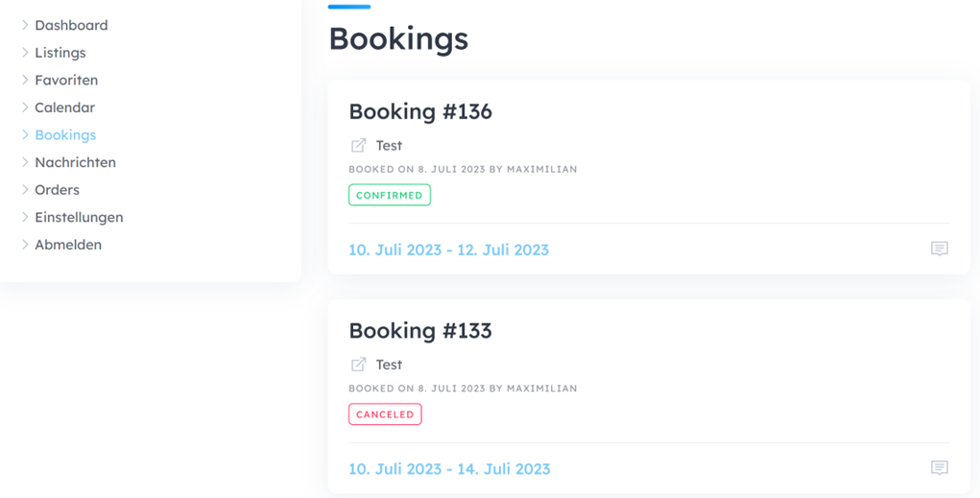Go to Listings page

pyautogui.click(x=60, y=53)
